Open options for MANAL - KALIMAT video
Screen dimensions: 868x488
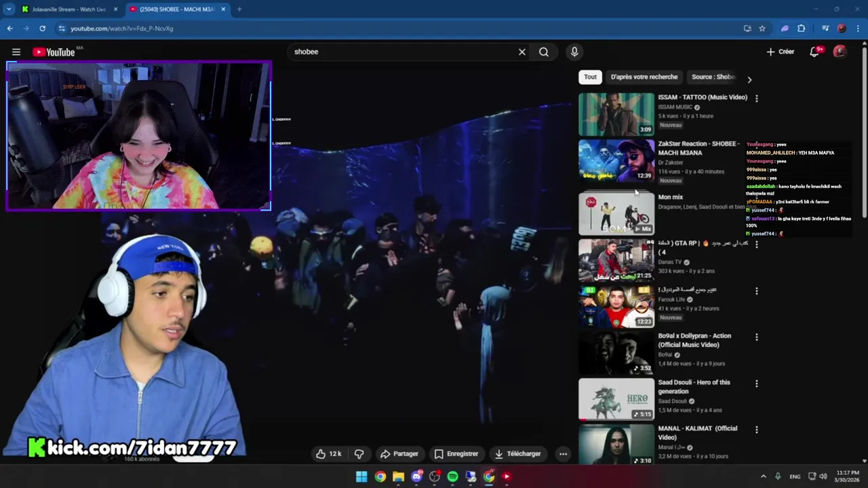click(757, 430)
